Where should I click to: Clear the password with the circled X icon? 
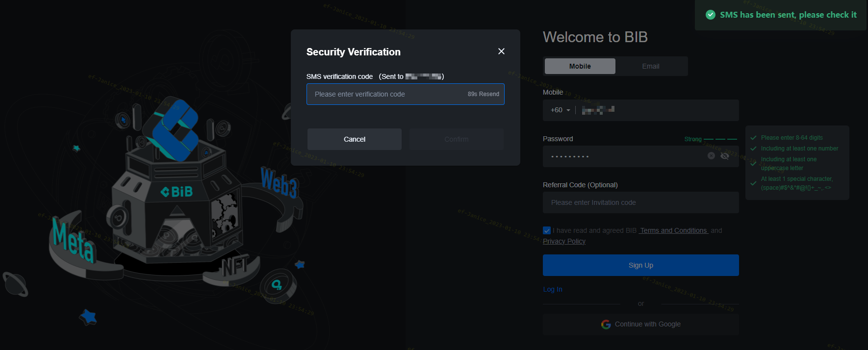tap(711, 156)
